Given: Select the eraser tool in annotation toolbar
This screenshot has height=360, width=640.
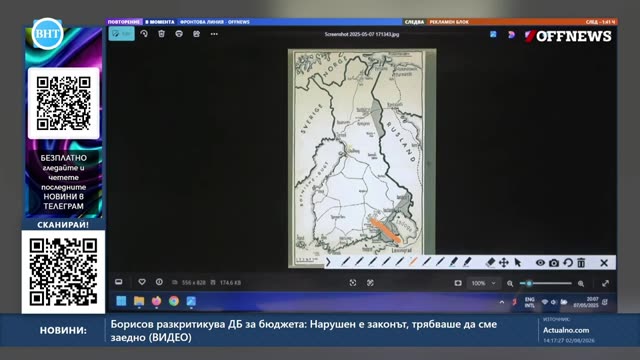Looking at the screenshot, I should [490, 262].
